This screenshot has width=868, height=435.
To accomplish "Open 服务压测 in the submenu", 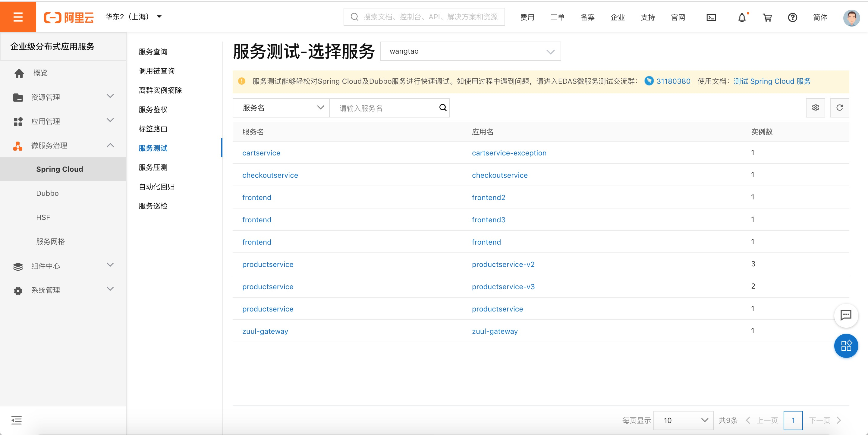I will tap(153, 167).
